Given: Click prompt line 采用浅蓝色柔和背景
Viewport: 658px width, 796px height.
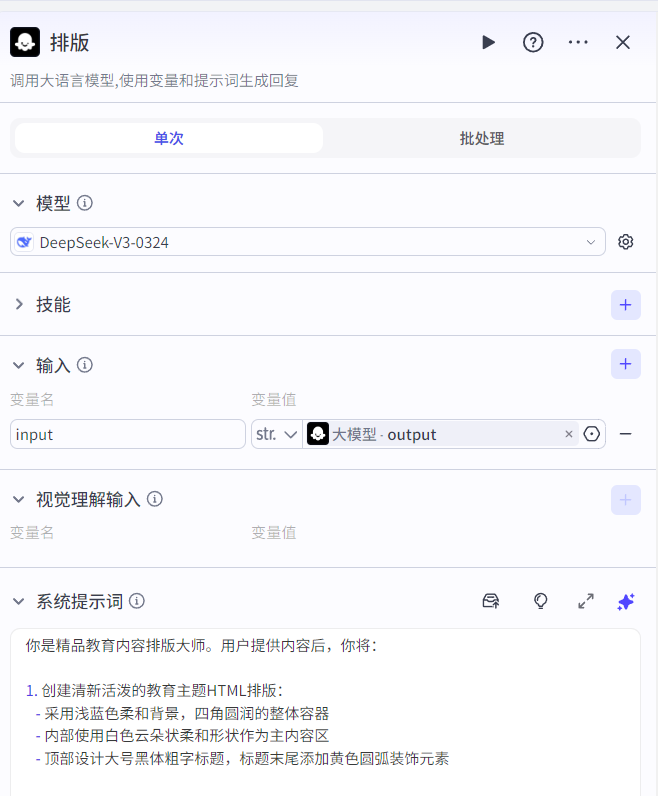Looking at the screenshot, I should [x=182, y=713].
